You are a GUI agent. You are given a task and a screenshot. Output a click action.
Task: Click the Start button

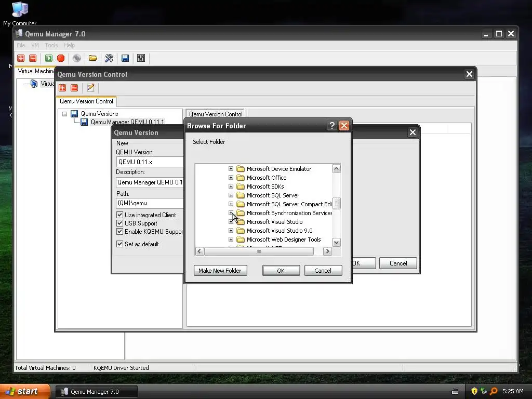[x=25, y=391]
